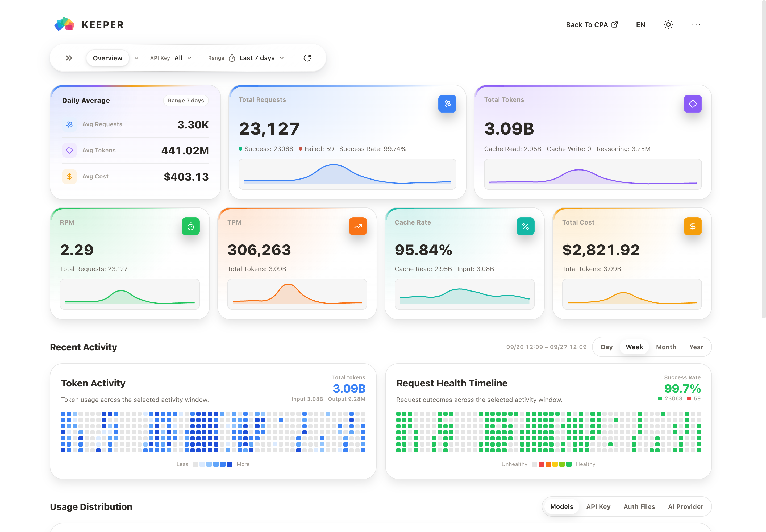This screenshot has height=532, width=766.
Task: Switch activity range to Month
Action: pyautogui.click(x=666, y=347)
